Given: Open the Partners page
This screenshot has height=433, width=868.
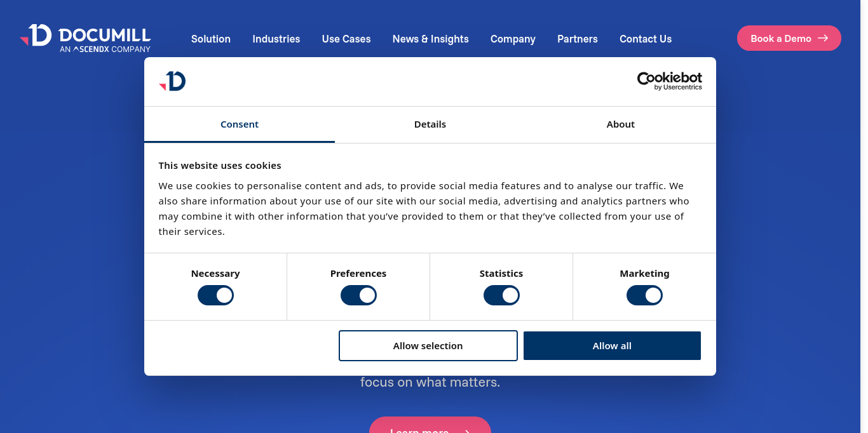Looking at the screenshot, I should pos(577,39).
